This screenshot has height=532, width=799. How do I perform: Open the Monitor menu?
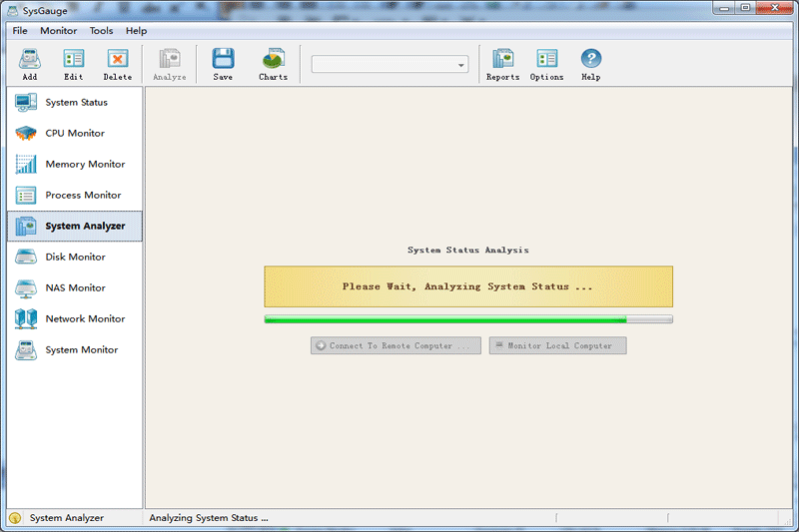(x=58, y=31)
